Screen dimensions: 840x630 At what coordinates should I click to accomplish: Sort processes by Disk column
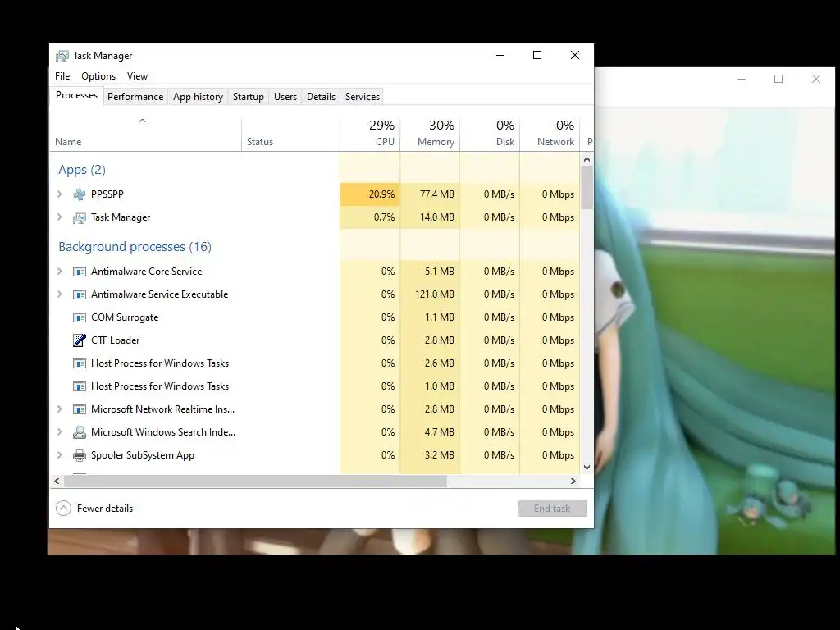tap(490, 134)
